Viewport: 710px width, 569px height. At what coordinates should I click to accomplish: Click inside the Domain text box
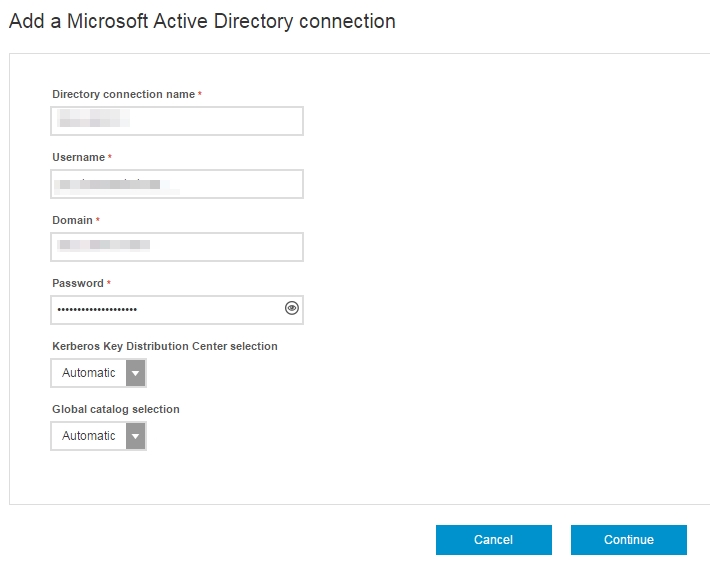click(x=176, y=247)
